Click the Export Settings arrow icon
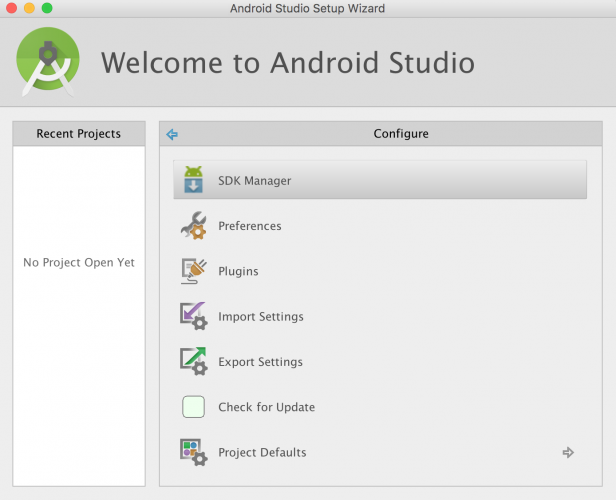Viewport: 616px width, 500px height. [193, 361]
